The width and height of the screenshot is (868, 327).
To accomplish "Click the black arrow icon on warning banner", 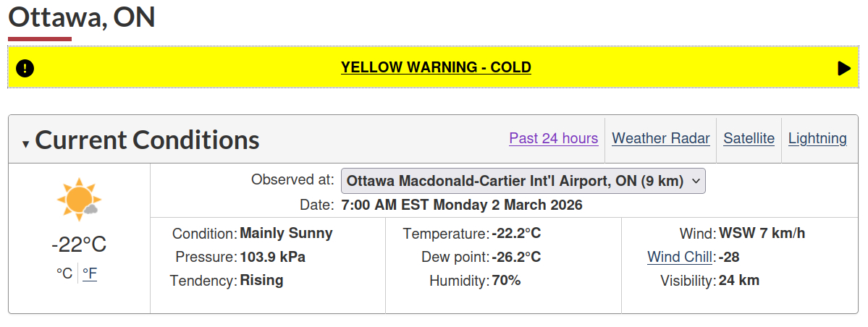I will click(x=843, y=68).
